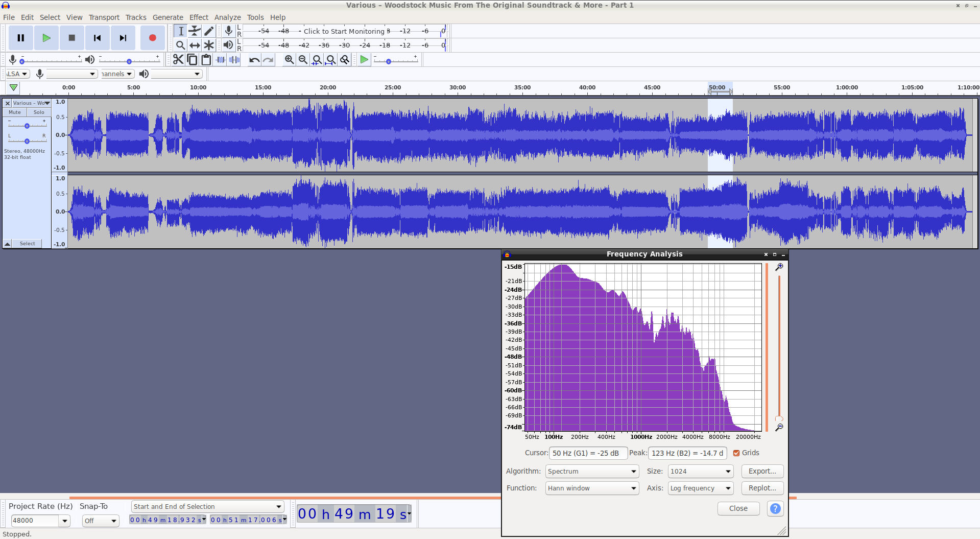
Task: Open Frequency Analysis help question icon
Action: click(x=775, y=508)
